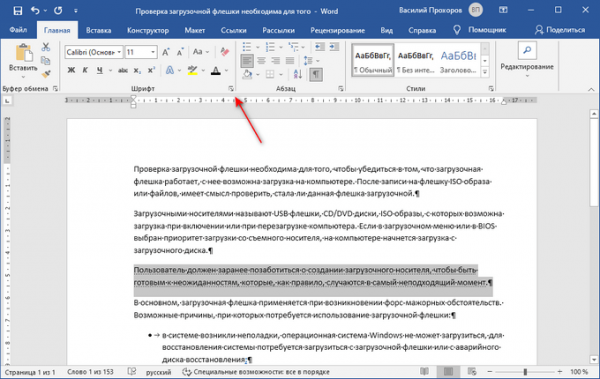Save the document with the floppy icon
This screenshot has height=379, width=600.
click(x=18, y=11)
